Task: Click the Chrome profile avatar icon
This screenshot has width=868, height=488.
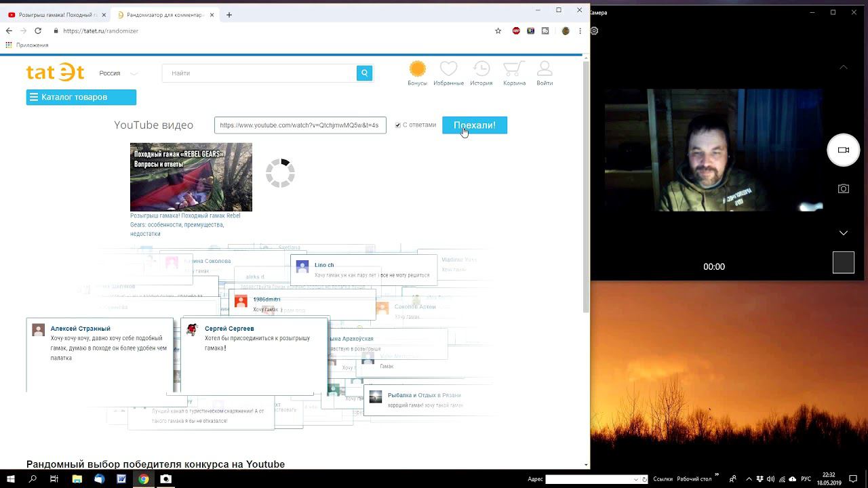Action: click(x=566, y=30)
